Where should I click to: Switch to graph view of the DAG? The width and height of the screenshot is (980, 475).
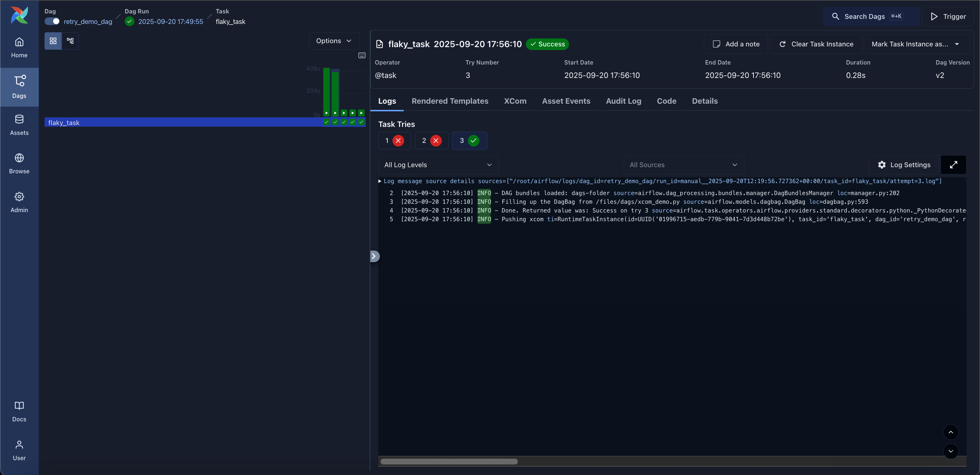pos(70,41)
